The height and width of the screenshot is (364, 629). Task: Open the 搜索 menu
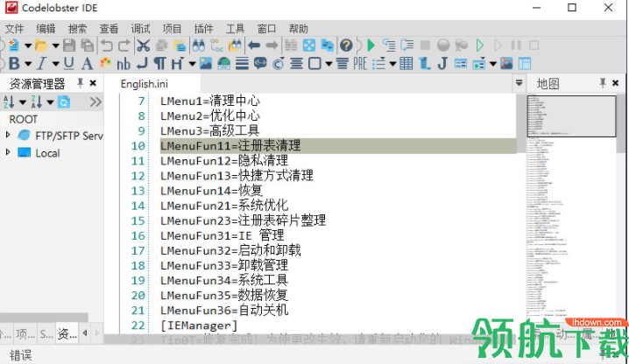tap(77, 29)
